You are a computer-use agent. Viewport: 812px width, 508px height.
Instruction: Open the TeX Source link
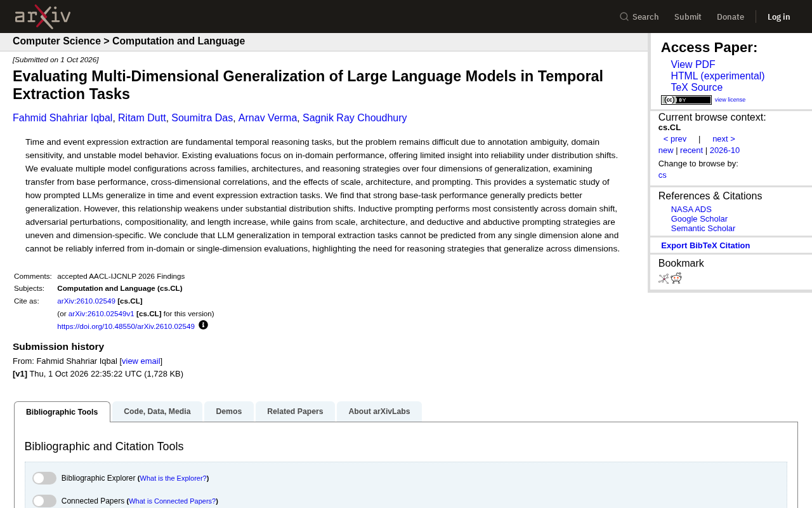(697, 88)
